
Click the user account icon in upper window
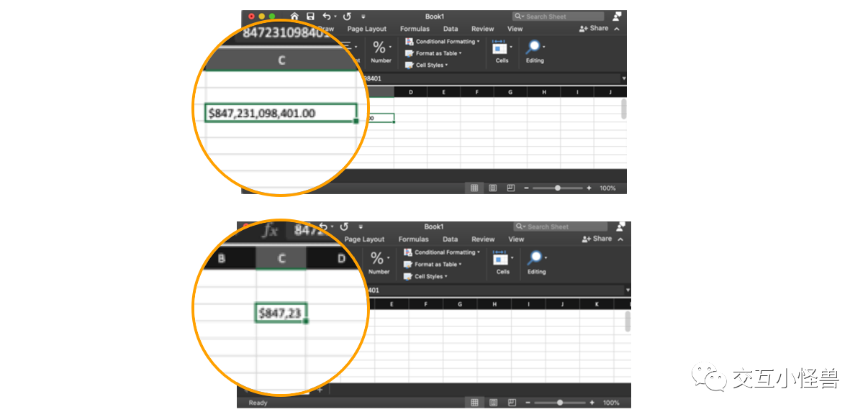(x=617, y=16)
